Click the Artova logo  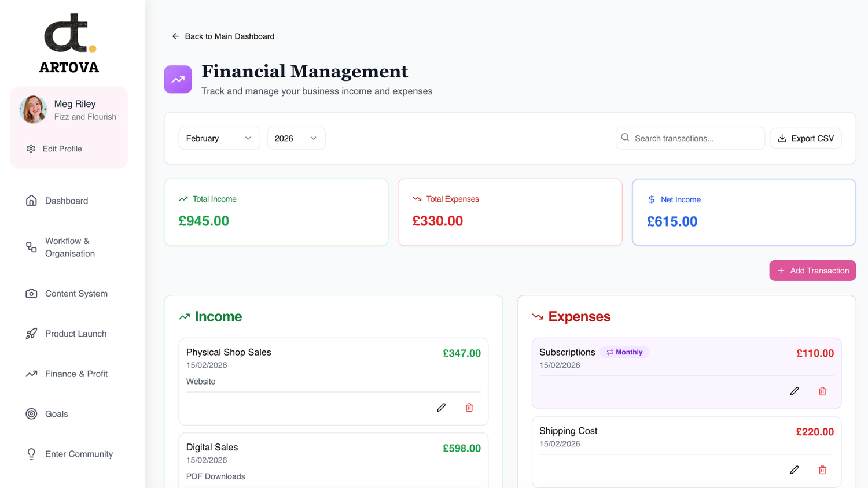[69, 43]
